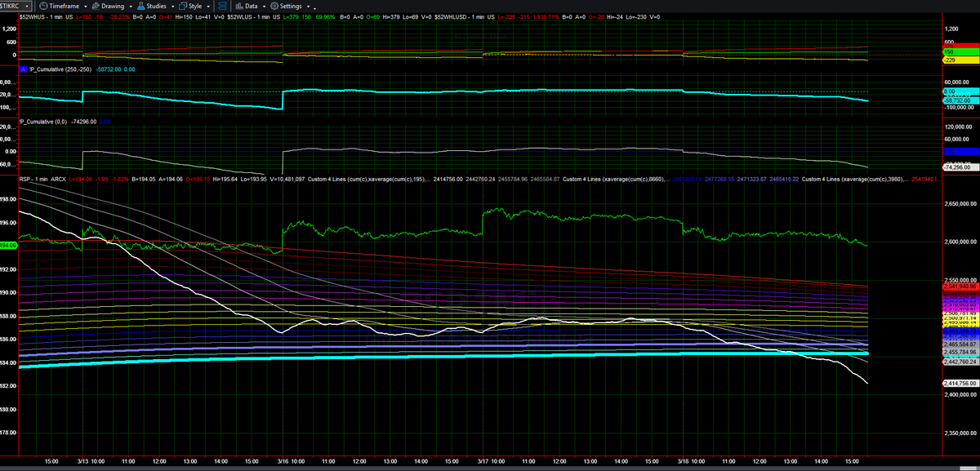The height and width of the screenshot is (471, 980).
Task: Expand the Drawing dropdown arrow
Action: 129,6
